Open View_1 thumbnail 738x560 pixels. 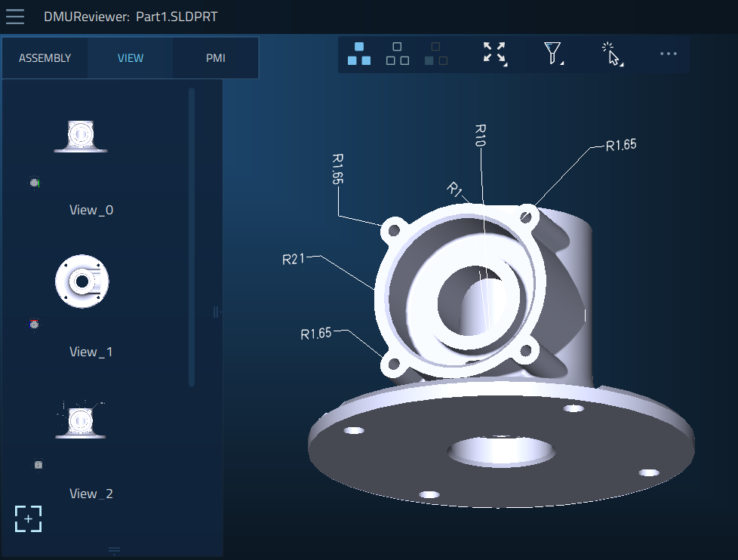(x=81, y=281)
